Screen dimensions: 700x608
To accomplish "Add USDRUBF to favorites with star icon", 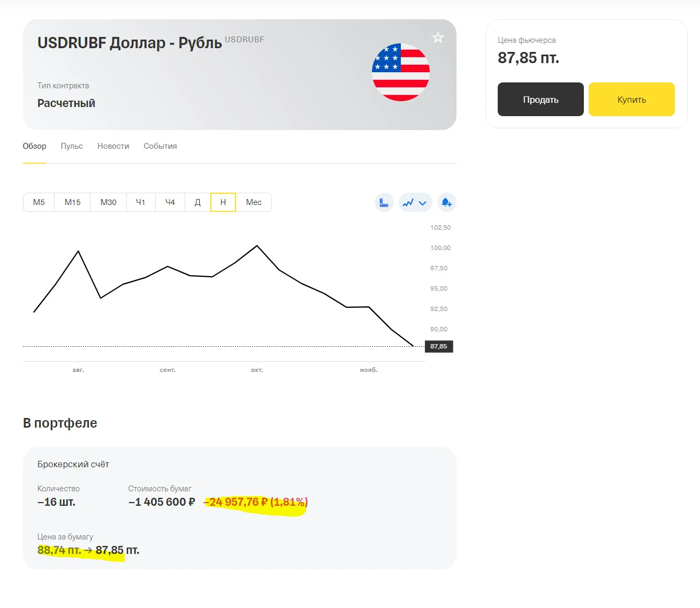I will click(438, 37).
